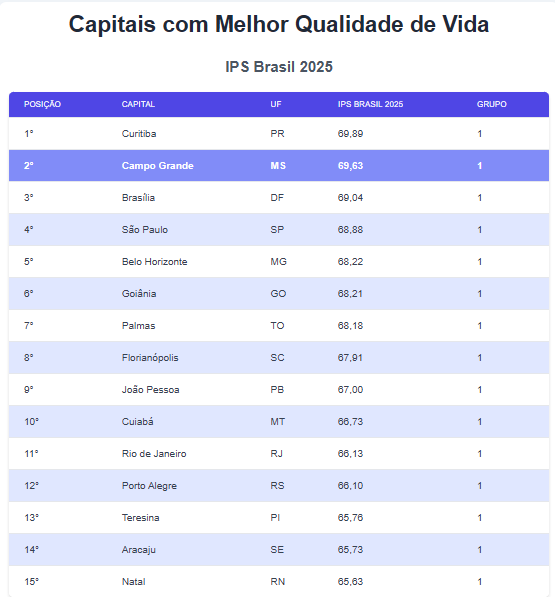Select São Paulo in the table
The image size is (555, 597).
click(x=145, y=230)
